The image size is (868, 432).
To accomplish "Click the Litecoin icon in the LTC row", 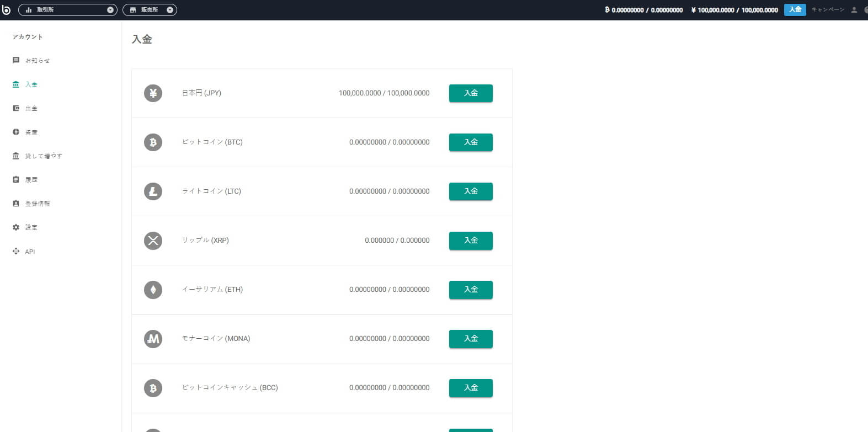I will coord(153,191).
